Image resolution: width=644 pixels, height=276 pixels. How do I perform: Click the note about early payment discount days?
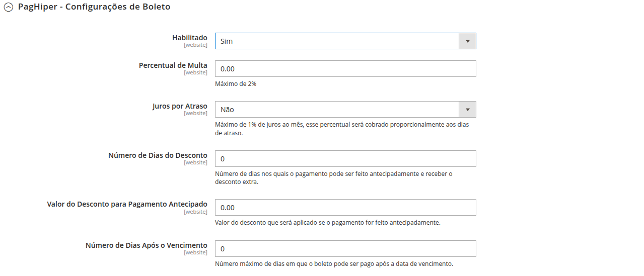[334, 178]
